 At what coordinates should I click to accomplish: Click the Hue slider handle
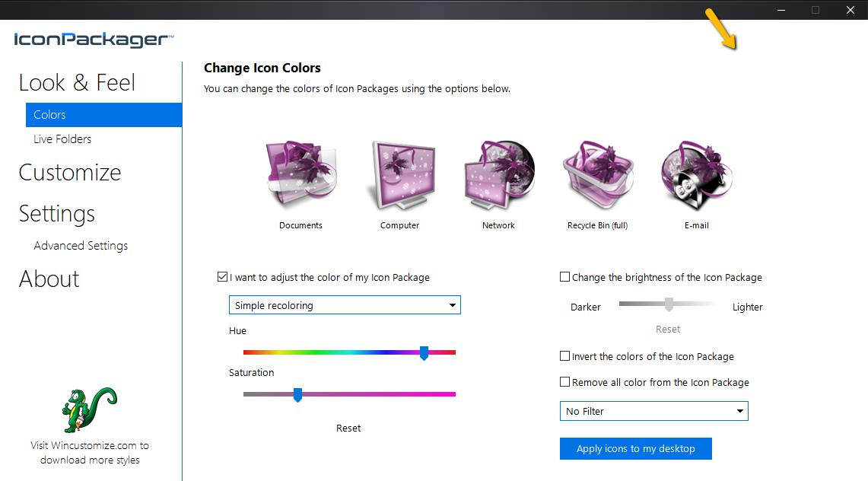[424, 353]
